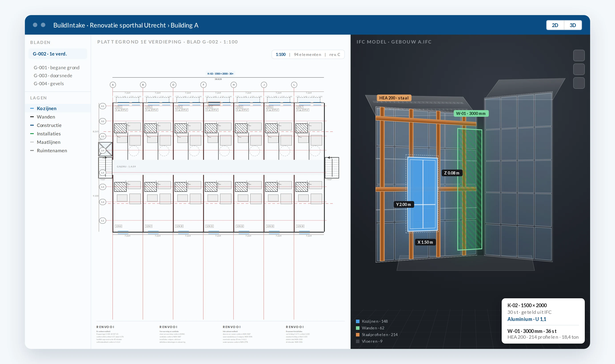Viewport: 615px width, 364px height.
Task: Click the green Wanden · 62 legend swatch
Action: click(358, 328)
